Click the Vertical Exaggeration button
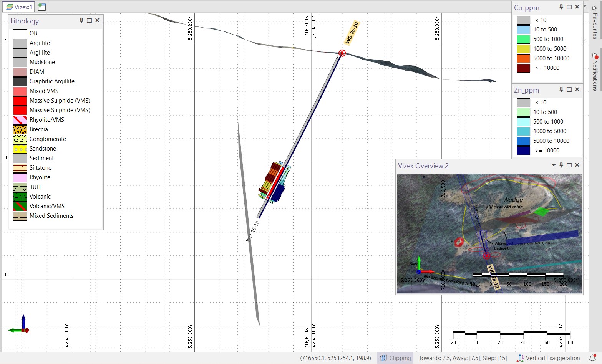Viewport: 602px width, 364px height. point(548,358)
